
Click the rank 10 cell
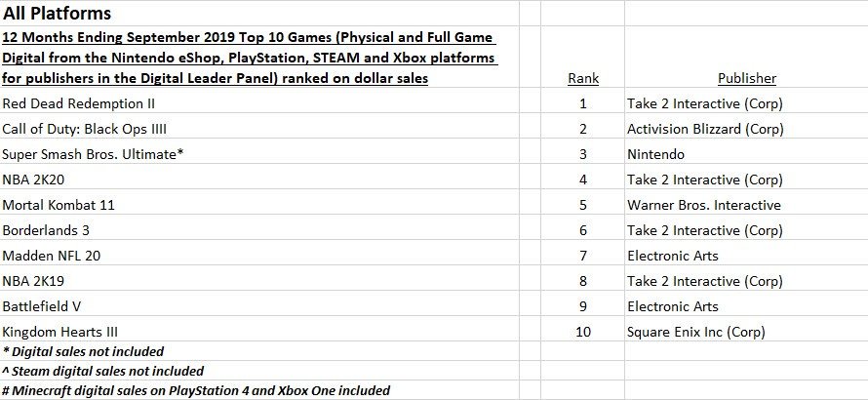(583, 332)
